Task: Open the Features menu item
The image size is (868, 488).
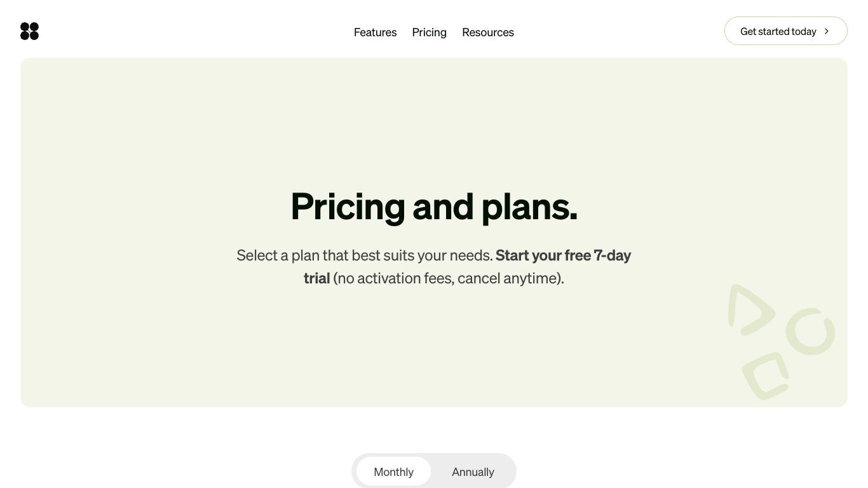Action: [375, 32]
